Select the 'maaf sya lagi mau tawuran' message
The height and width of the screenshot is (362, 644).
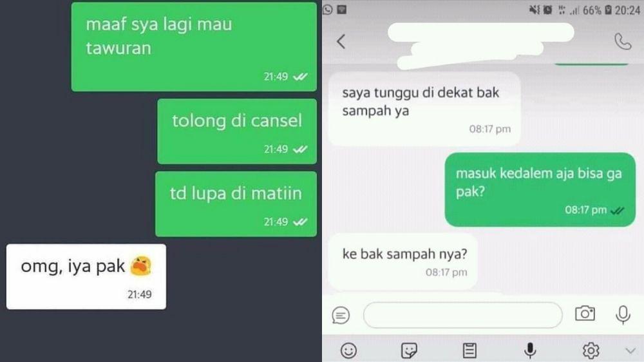(194, 47)
